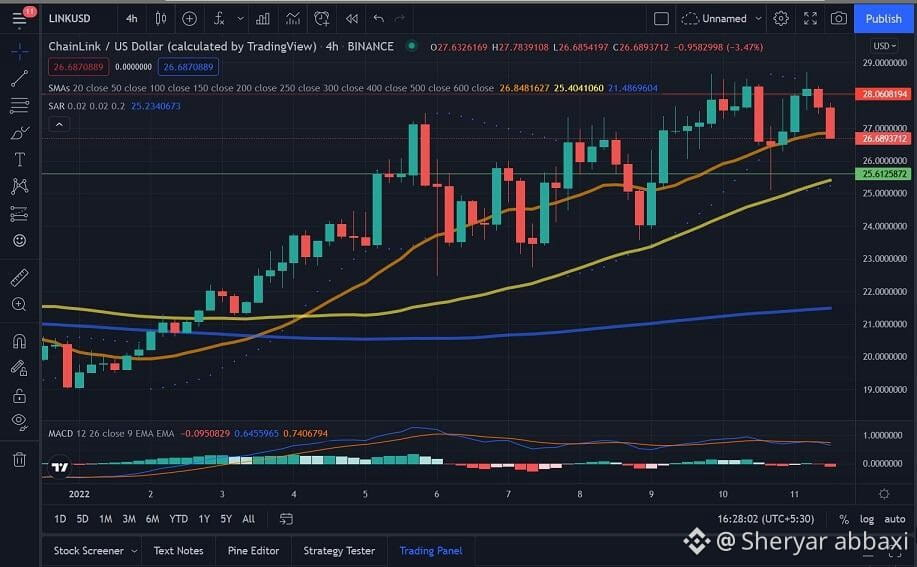Change the 4h interval selector
The image size is (917, 567).
pyautogui.click(x=132, y=19)
